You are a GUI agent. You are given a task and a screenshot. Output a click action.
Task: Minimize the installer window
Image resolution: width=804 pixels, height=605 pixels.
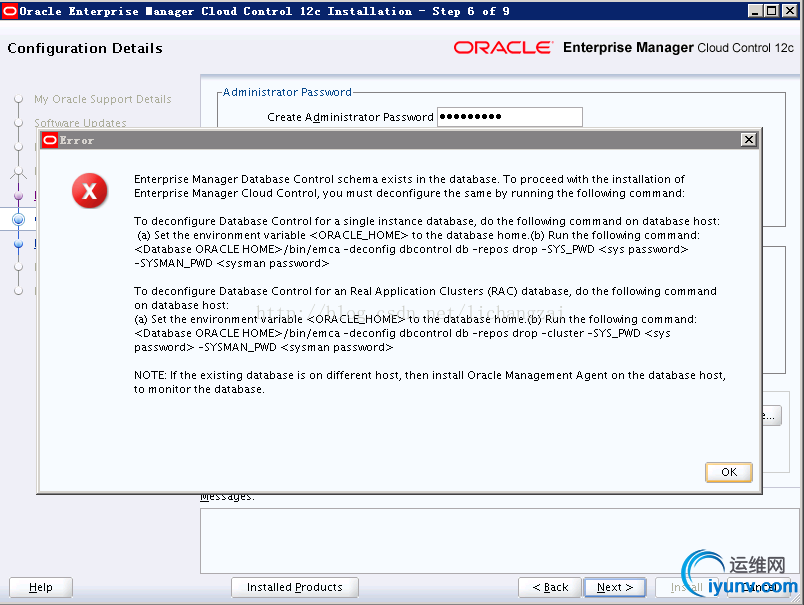pyautogui.click(x=754, y=11)
